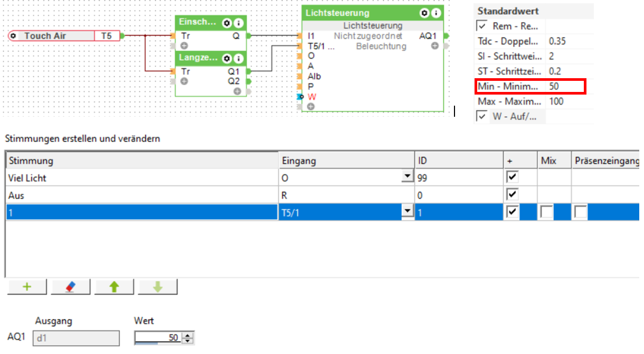644x354 pixels.
Task: Click the AQ1 Ausgang field d1
Action: (x=76, y=338)
